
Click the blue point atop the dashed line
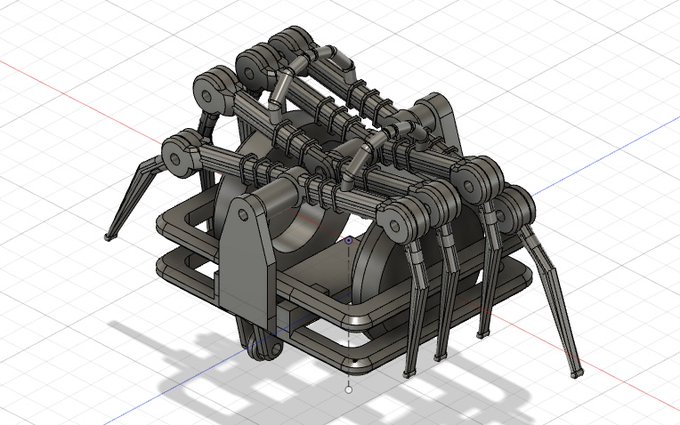pyautogui.click(x=349, y=240)
